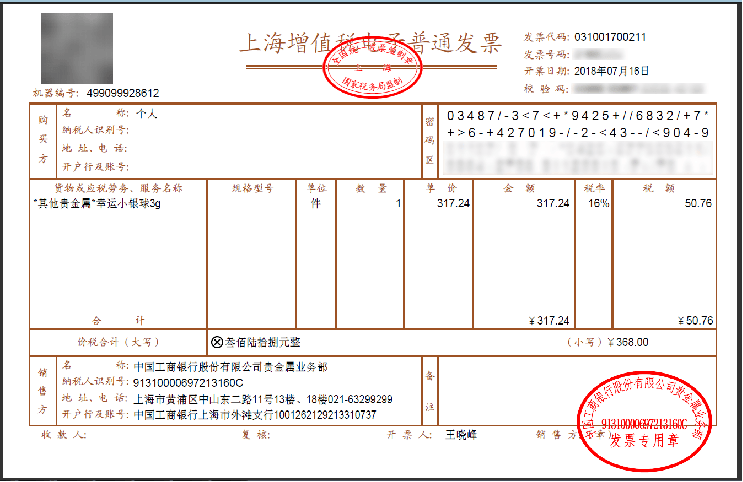Click the numeric total ¥368.00
Image resolution: width=743 pixels, height=482 pixels.
click(627, 342)
